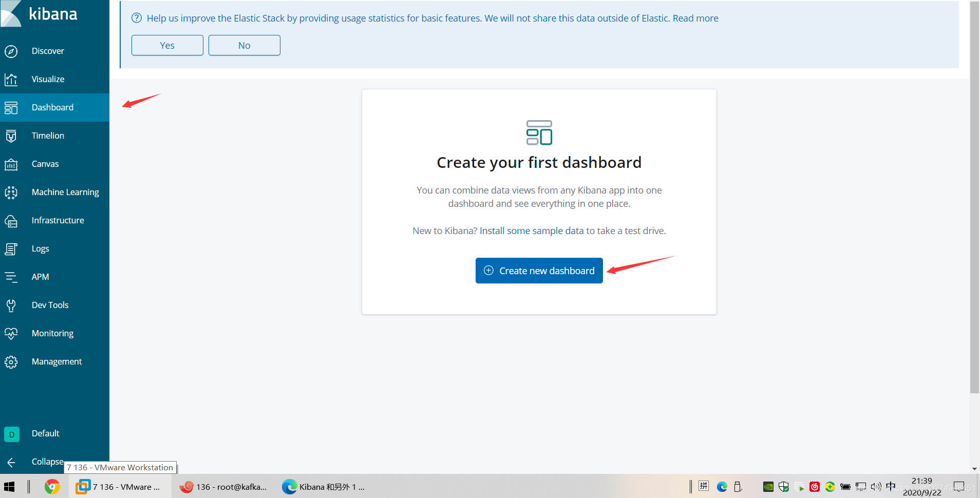Go to Monitoring label in sidebar
The width and height of the screenshot is (980, 498).
pyautogui.click(x=52, y=334)
